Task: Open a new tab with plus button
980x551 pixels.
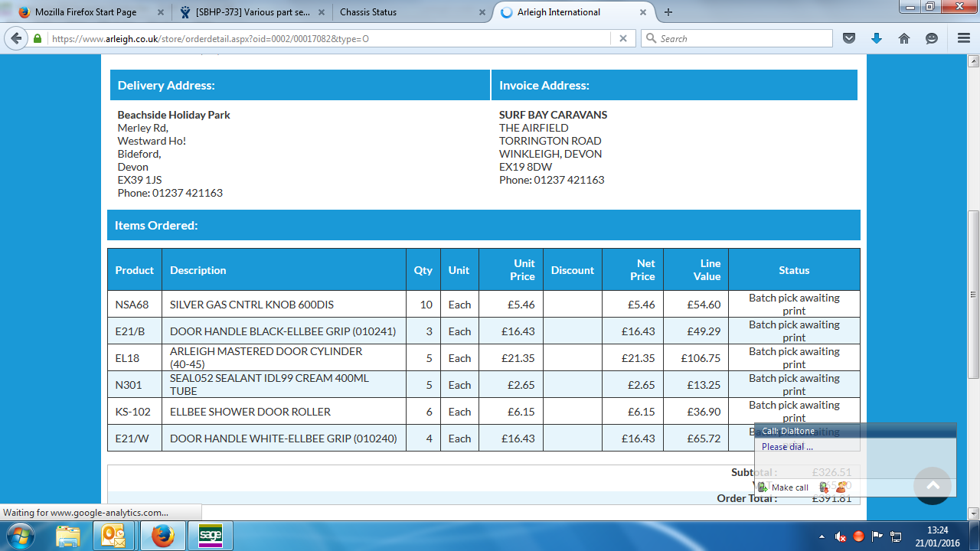Action: point(668,12)
